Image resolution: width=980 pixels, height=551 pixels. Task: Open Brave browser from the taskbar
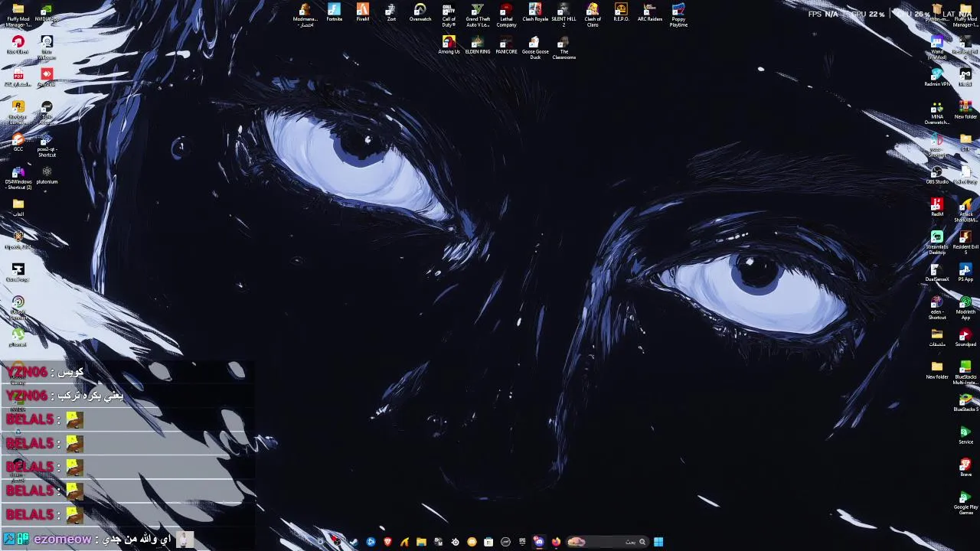pos(387,542)
